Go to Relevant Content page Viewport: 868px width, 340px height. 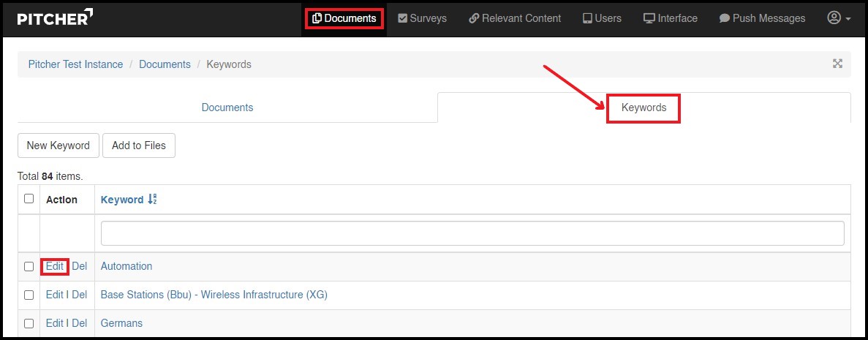(x=515, y=18)
